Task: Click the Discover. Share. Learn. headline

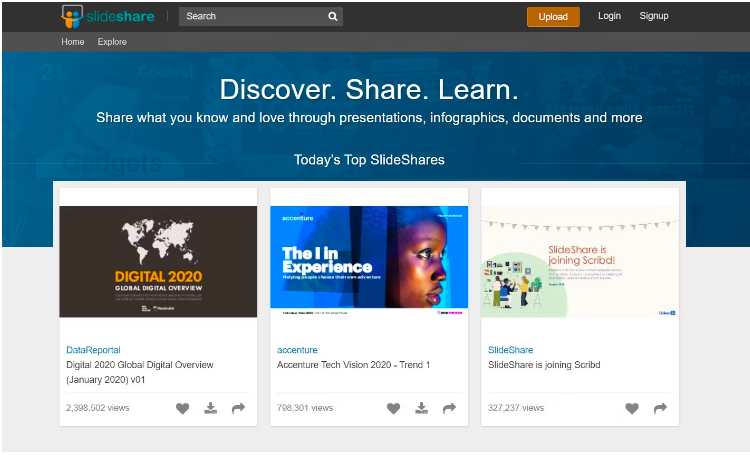Action: (x=369, y=89)
